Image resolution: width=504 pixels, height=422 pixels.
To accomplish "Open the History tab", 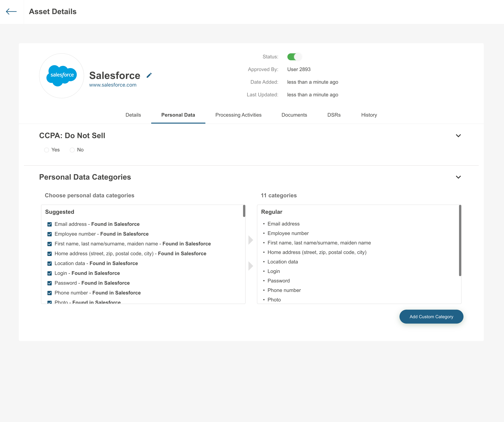I will coord(369,115).
